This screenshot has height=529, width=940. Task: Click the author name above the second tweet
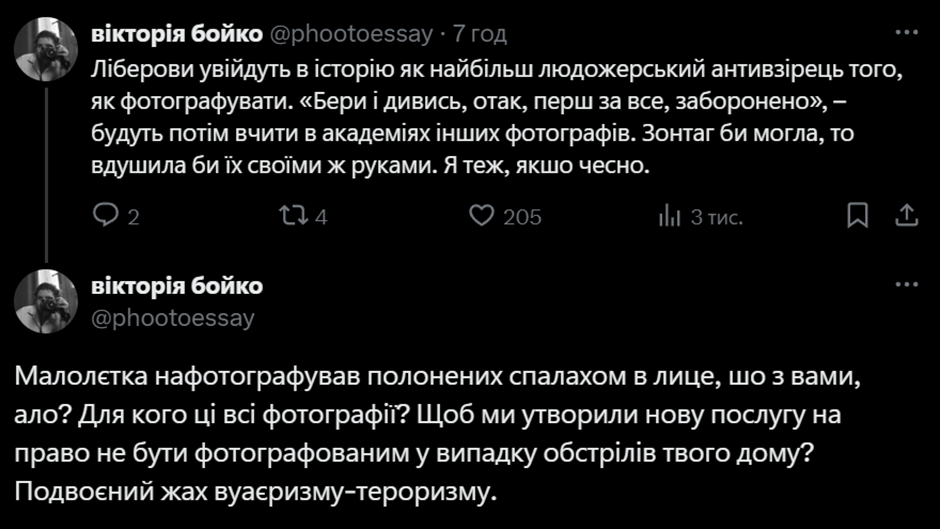[176, 286]
